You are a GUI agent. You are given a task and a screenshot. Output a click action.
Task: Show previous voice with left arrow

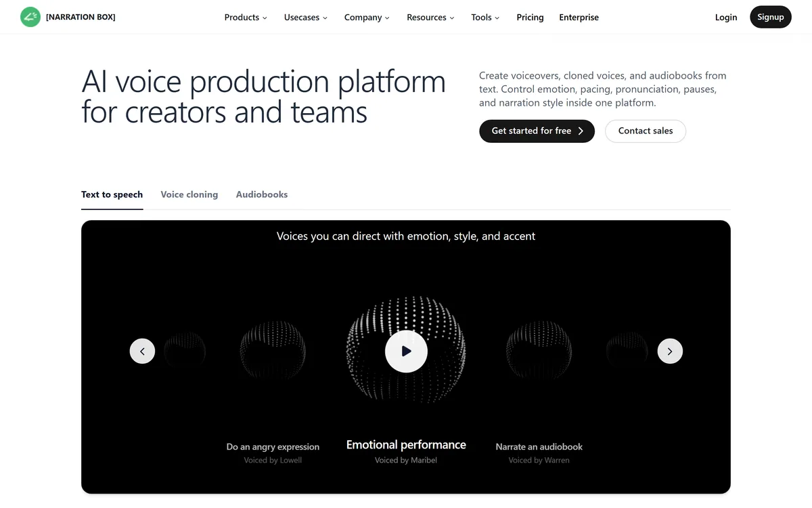point(142,351)
